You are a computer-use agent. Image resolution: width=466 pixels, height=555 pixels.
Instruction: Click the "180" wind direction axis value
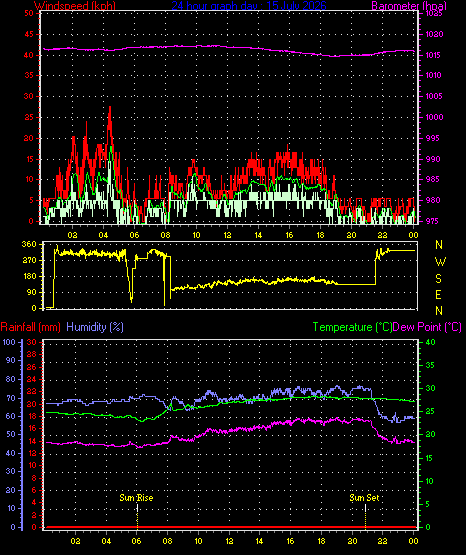(29, 276)
